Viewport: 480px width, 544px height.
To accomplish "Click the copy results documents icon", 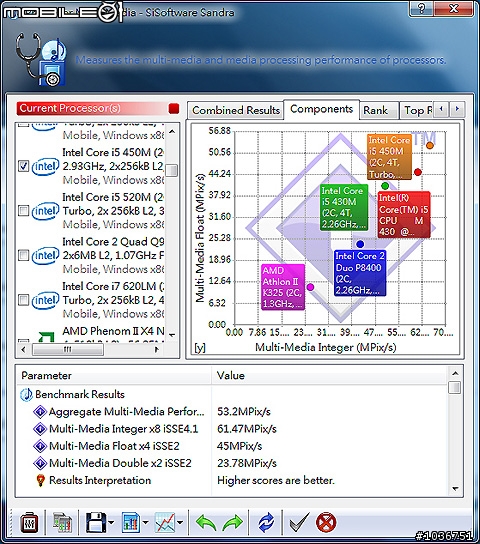I will [x=62, y=523].
